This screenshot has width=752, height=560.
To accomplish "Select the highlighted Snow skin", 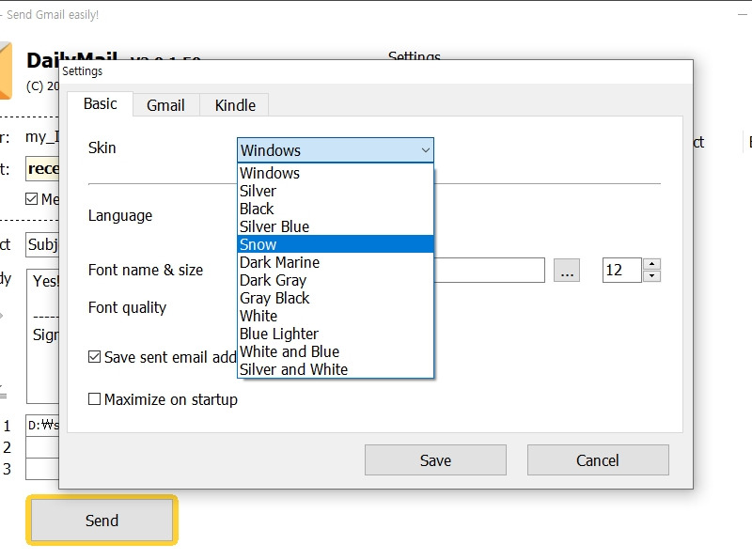I will pos(336,244).
